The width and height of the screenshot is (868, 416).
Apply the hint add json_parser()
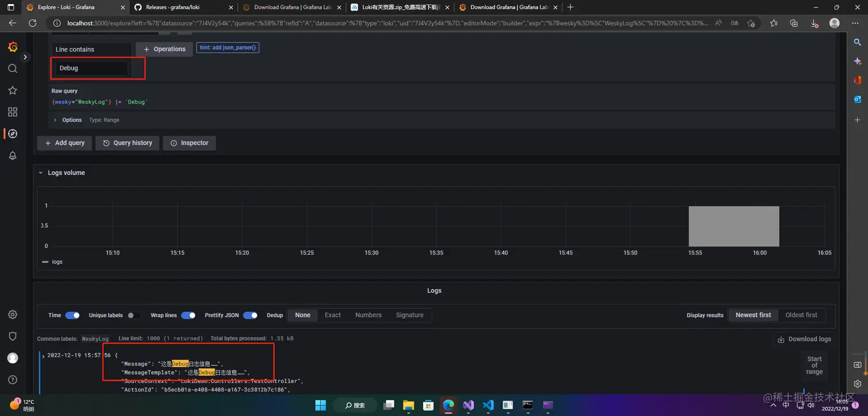coord(228,48)
